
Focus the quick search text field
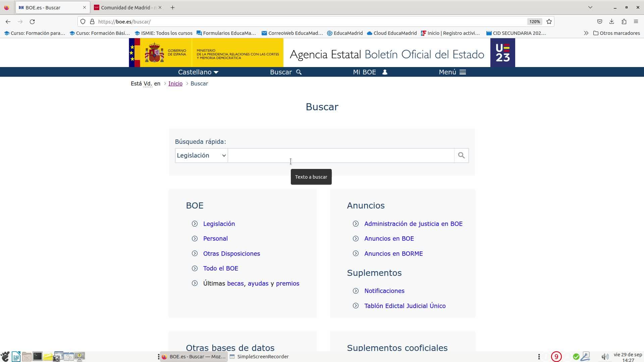pos(340,156)
